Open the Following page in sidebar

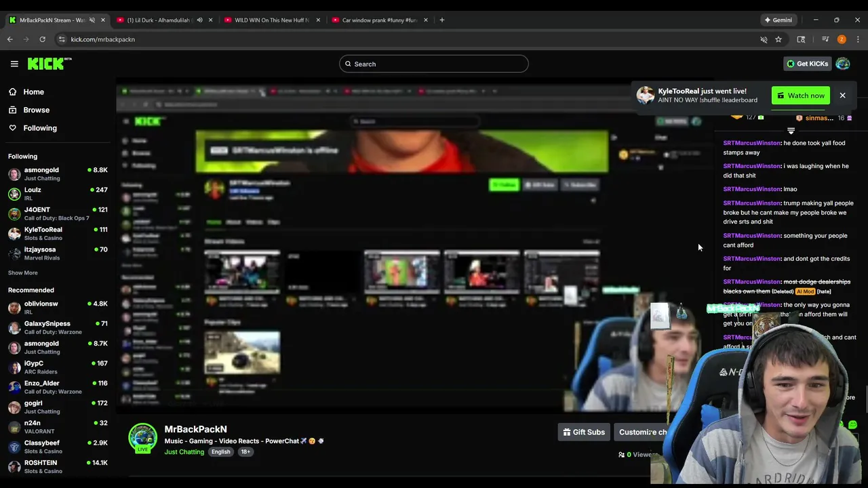coord(33,128)
